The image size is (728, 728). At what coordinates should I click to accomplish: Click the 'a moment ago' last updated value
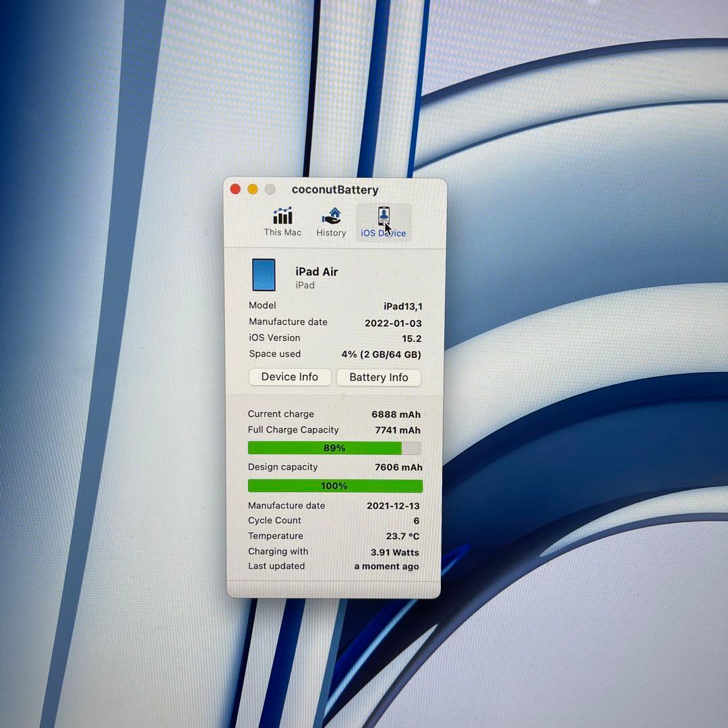click(x=386, y=566)
